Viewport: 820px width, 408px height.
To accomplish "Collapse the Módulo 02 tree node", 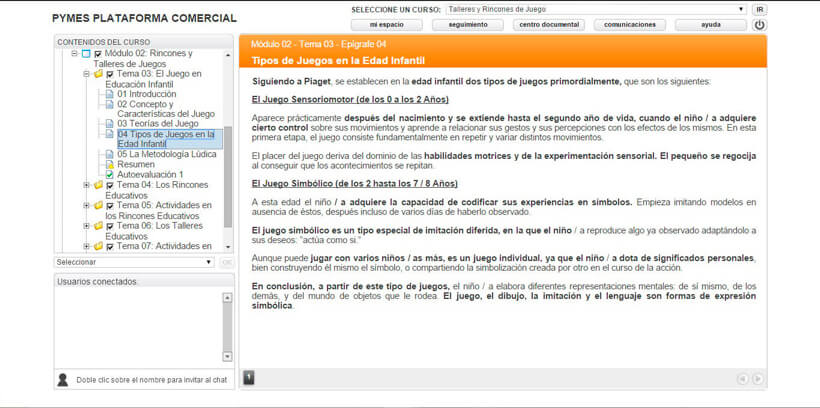I will tap(74, 53).
